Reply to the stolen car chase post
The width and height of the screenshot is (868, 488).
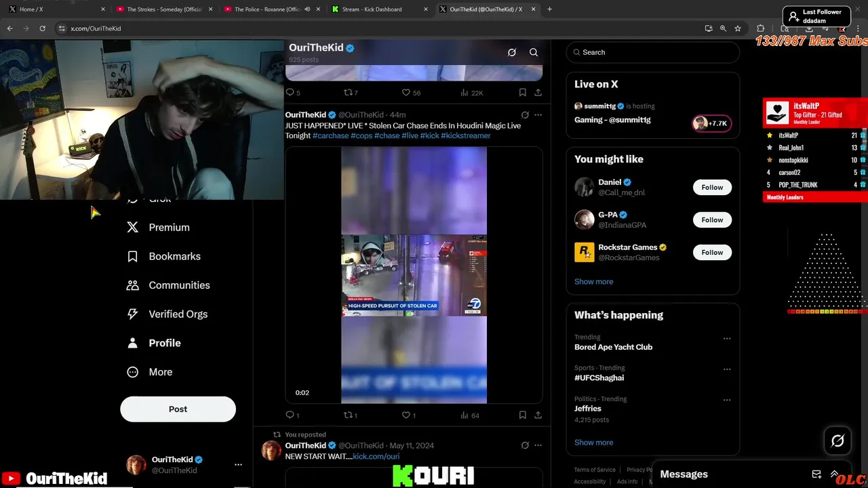[x=292, y=415]
